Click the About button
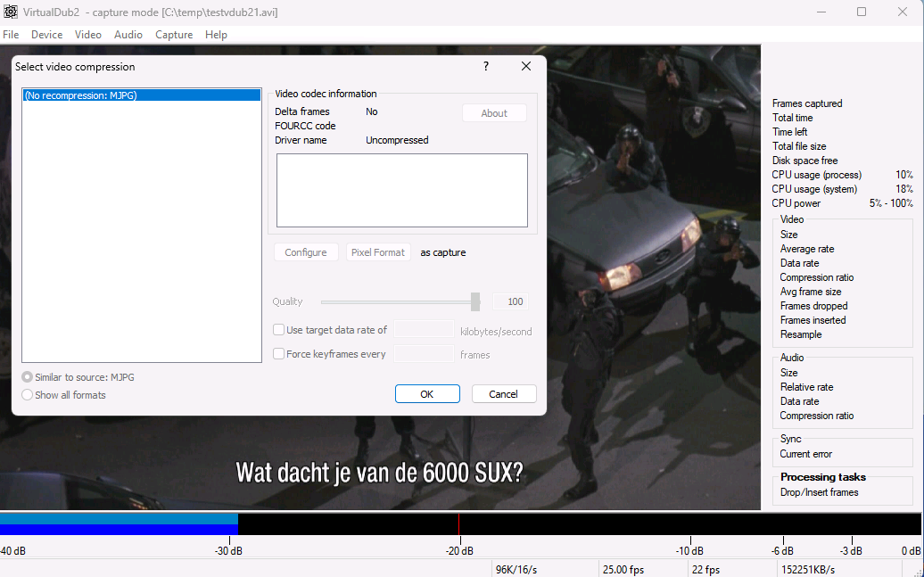 pos(494,113)
